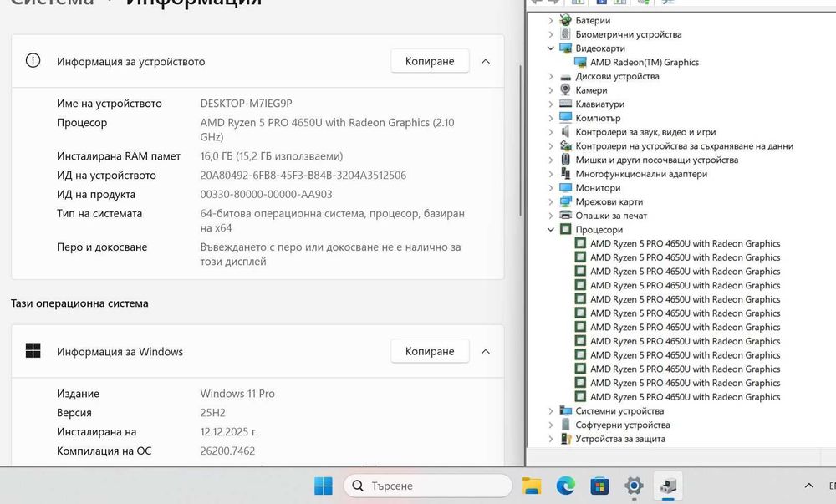Click the Settings page vertical scrollbar
This screenshot has height=504, width=836.
pyautogui.click(x=521, y=140)
